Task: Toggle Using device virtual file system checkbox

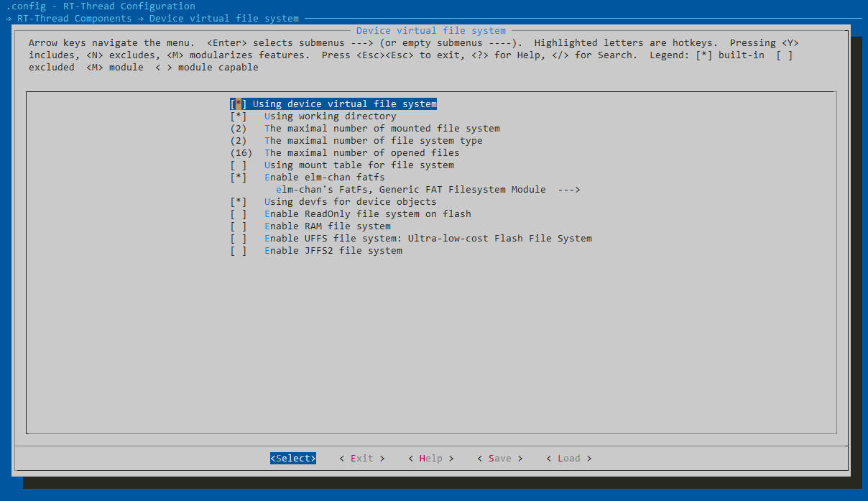Action: [x=333, y=104]
